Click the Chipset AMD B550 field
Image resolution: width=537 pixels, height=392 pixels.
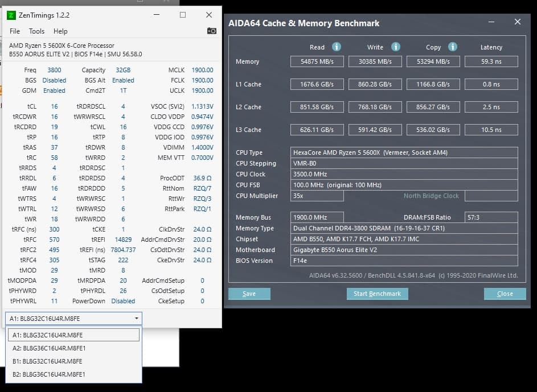404,239
